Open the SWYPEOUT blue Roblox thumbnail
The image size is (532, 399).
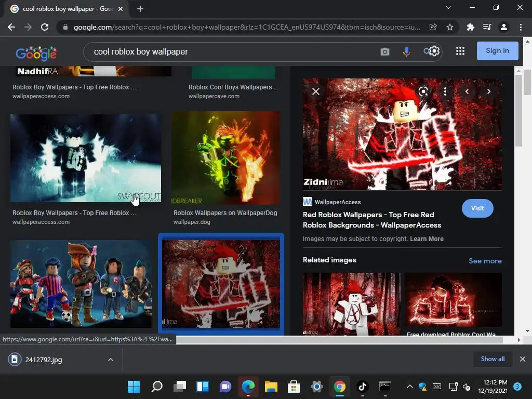click(x=86, y=158)
